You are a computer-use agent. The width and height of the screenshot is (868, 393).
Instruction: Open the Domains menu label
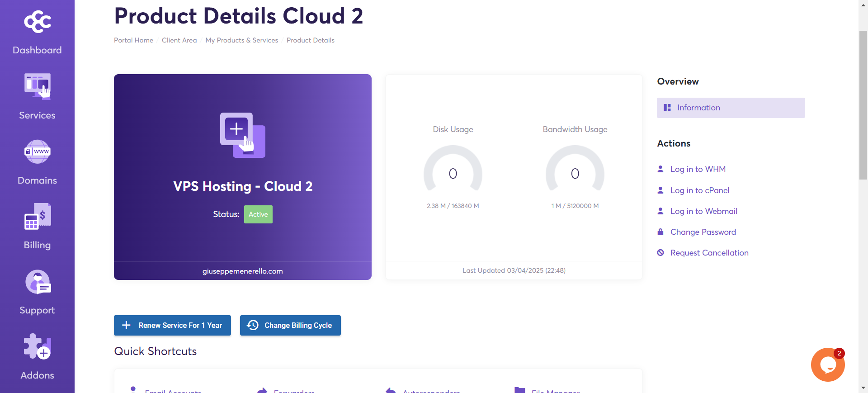point(37,180)
